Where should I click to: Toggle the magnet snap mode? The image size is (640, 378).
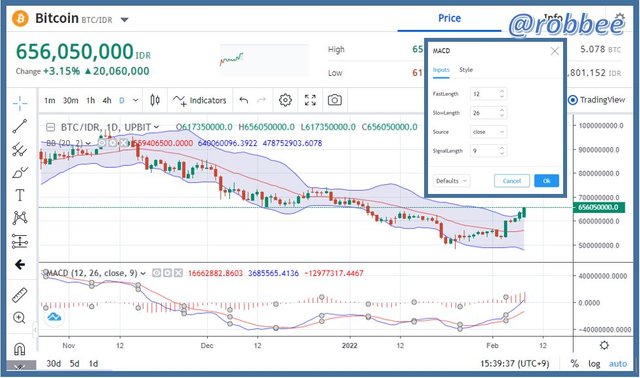click(19, 349)
